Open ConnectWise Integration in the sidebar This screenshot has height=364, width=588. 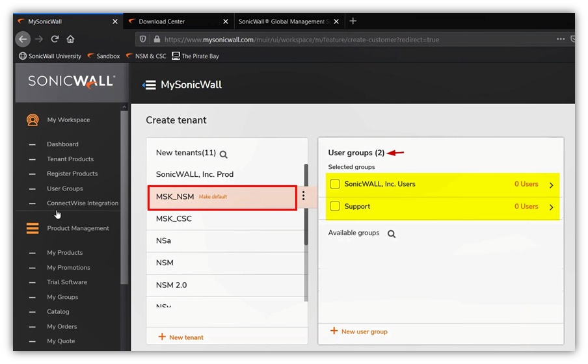[x=83, y=203]
